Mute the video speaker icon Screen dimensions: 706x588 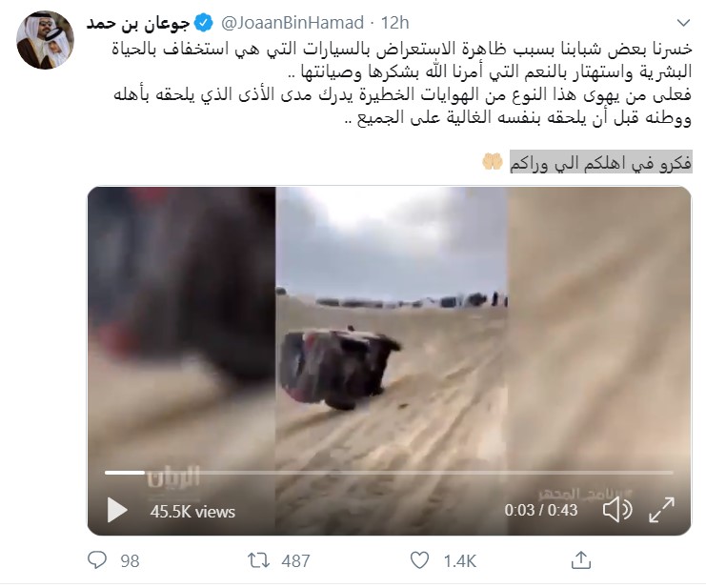[x=617, y=510]
